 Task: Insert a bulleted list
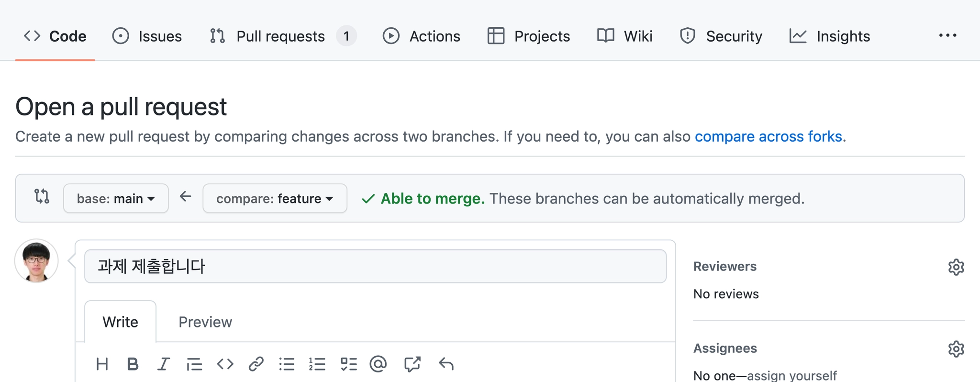pos(287,364)
